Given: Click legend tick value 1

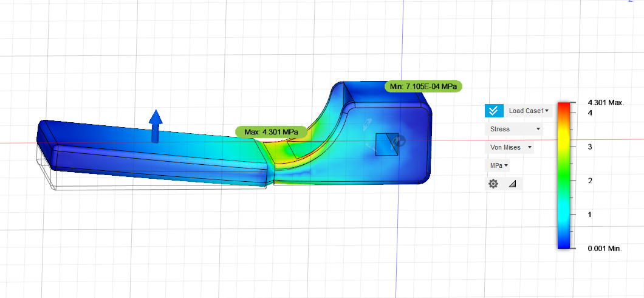Looking at the screenshot, I should [x=590, y=215].
